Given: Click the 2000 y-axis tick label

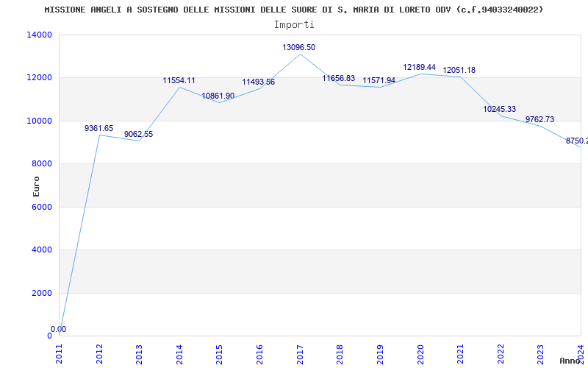Looking at the screenshot, I should 42,293.
